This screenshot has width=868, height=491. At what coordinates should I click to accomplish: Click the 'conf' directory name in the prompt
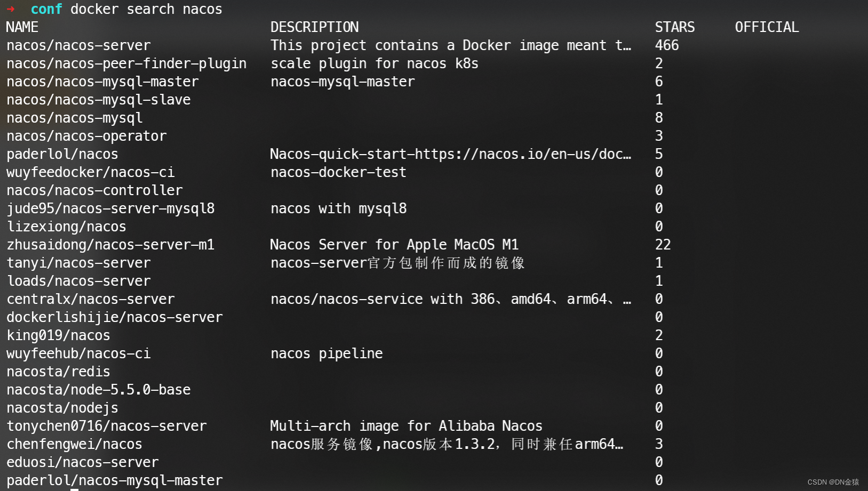(46, 9)
